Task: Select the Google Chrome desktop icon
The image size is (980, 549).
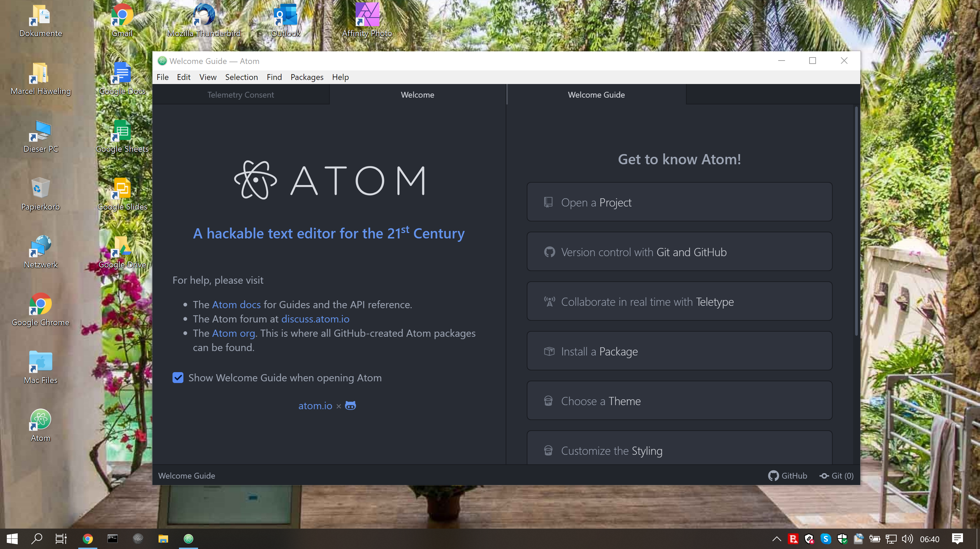Action: pyautogui.click(x=40, y=310)
